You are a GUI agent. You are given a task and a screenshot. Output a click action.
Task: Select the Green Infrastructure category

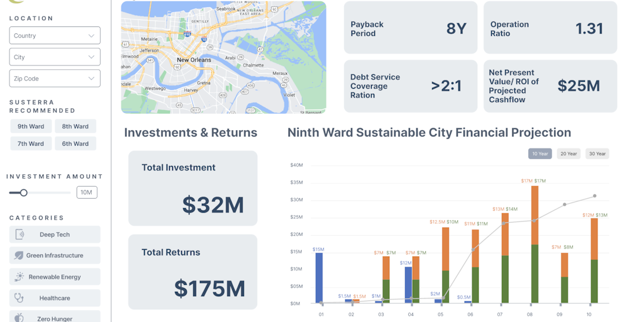click(55, 255)
